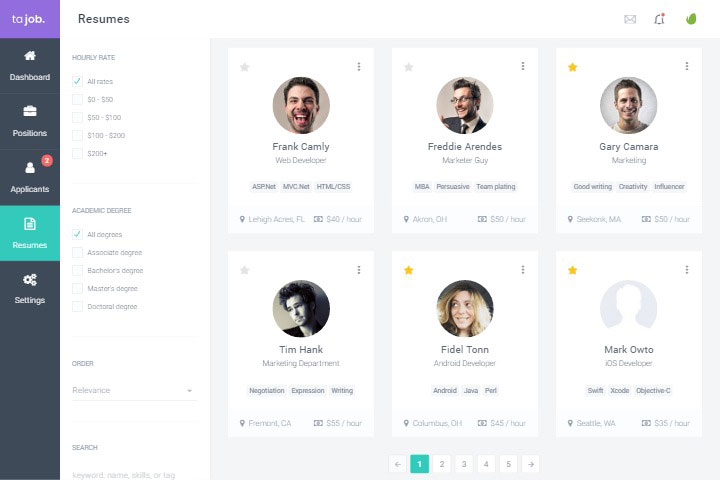This screenshot has height=480, width=720.
Task: Click the green leaf profile icon
Action: (690, 19)
